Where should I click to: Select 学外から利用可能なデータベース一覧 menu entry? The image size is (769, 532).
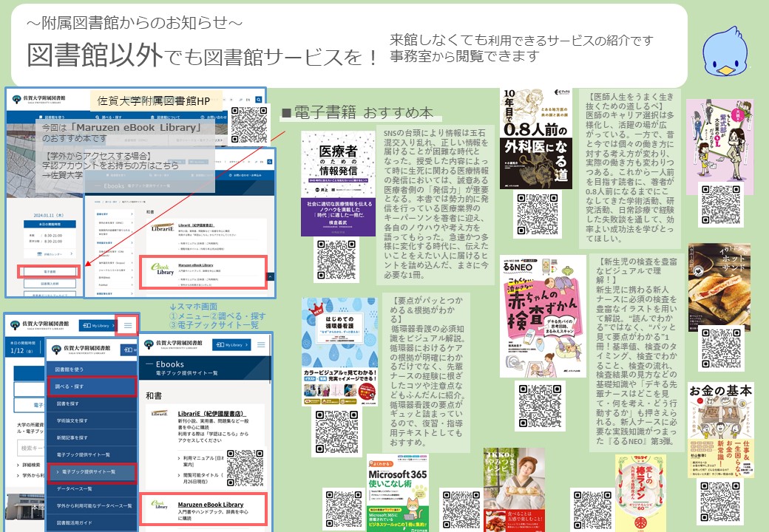tap(92, 505)
